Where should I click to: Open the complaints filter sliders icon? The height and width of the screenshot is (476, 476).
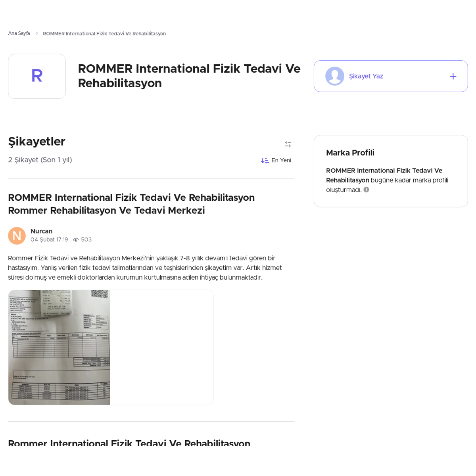coord(288,144)
